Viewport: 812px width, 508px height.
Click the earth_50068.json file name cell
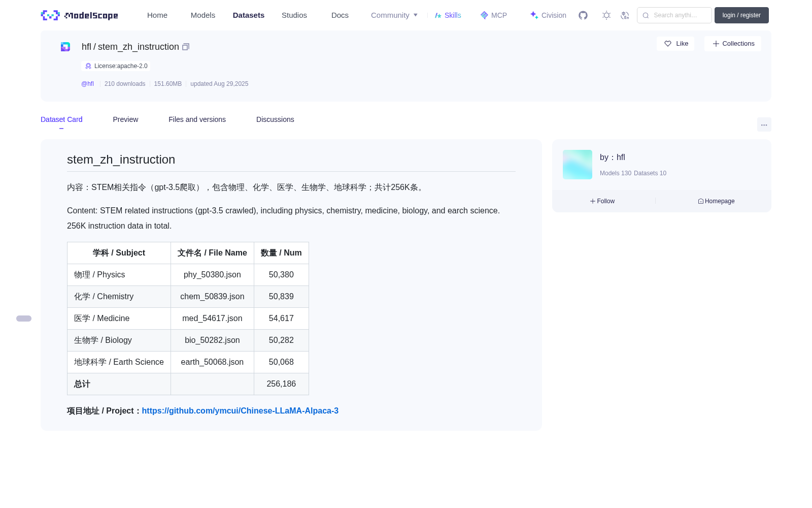[212, 362]
